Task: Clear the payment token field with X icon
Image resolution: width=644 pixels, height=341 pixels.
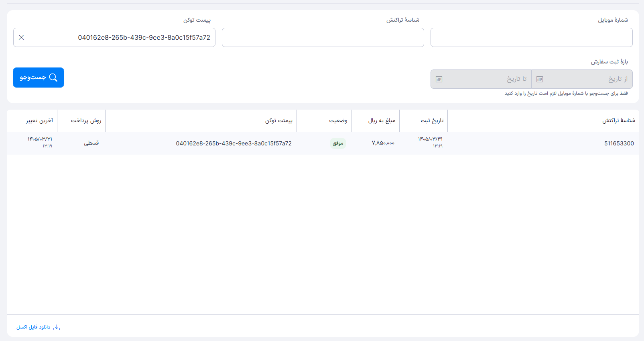Action: click(22, 37)
